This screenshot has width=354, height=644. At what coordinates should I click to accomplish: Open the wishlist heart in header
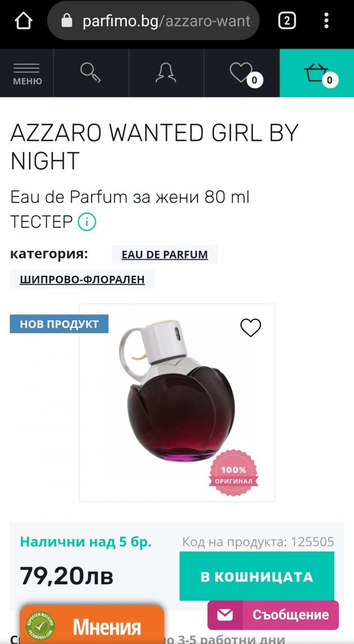[242, 73]
